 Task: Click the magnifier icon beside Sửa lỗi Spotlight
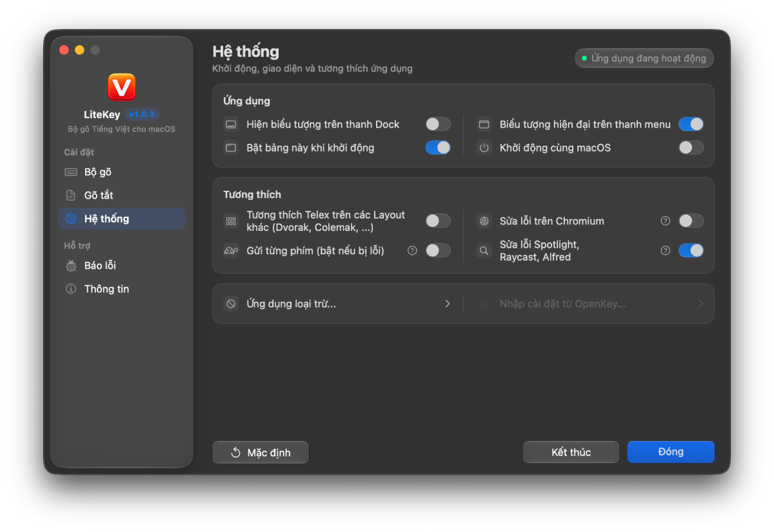(484, 251)
